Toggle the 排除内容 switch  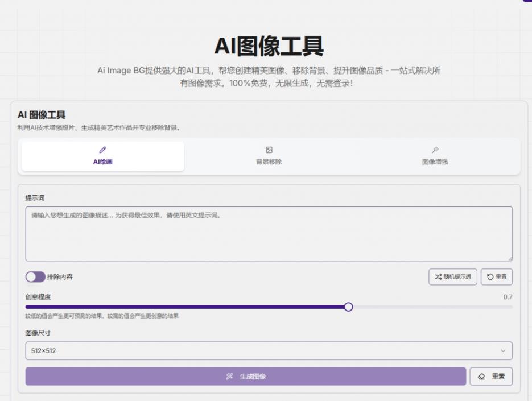35,277
